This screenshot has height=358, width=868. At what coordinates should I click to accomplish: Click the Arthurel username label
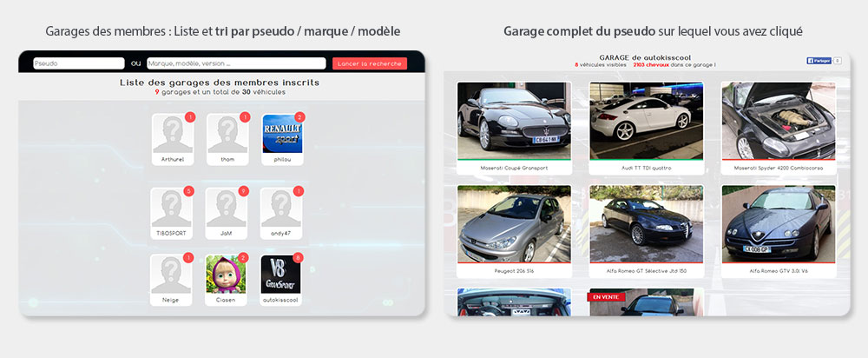click(173, 159)
